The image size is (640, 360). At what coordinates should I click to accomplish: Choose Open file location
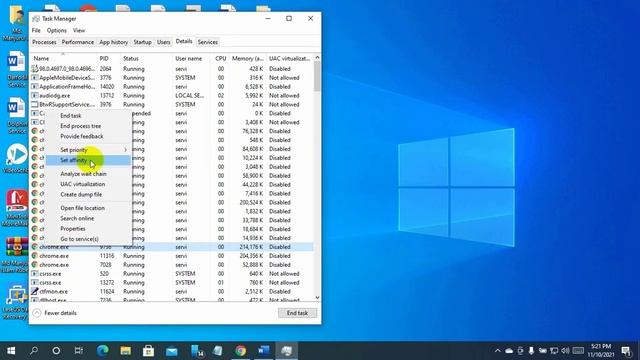click(82, 208)
